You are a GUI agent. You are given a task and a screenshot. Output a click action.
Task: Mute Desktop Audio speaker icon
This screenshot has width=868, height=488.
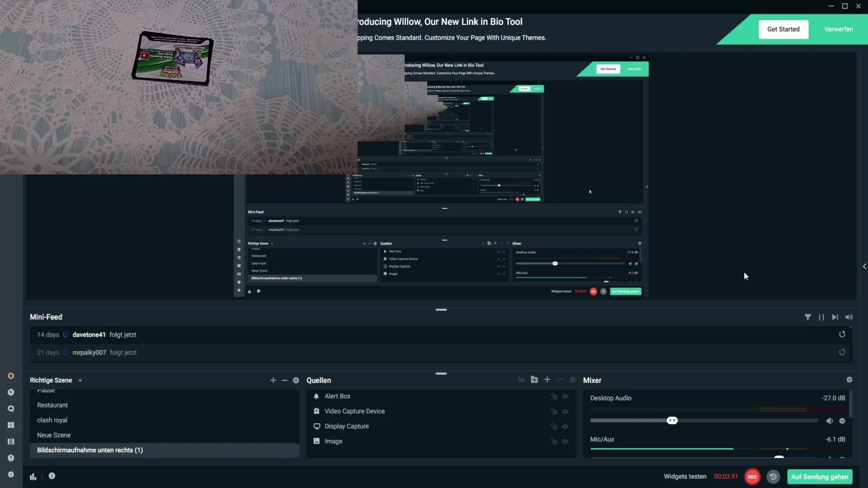coord(829,421)
